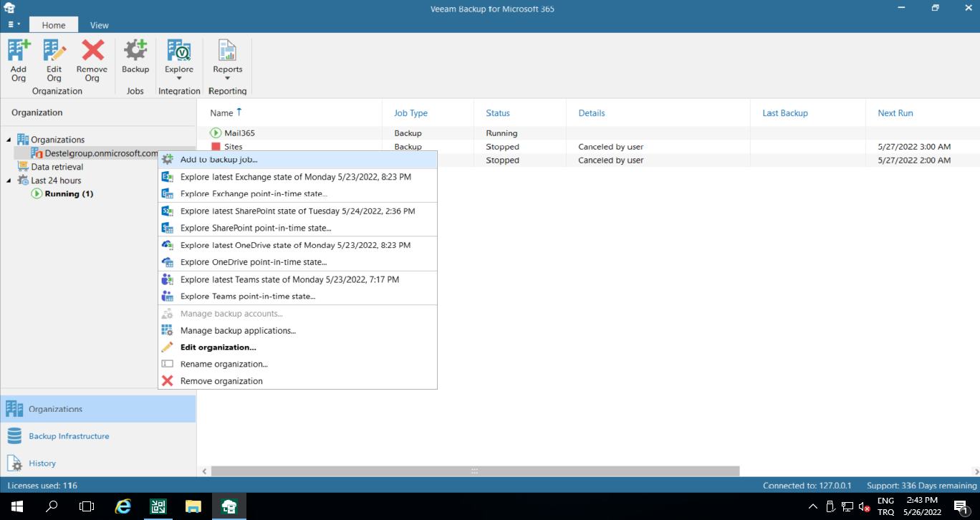
Task: Click the red X icon beside Remove organization
Action: [x=168, y=381]
